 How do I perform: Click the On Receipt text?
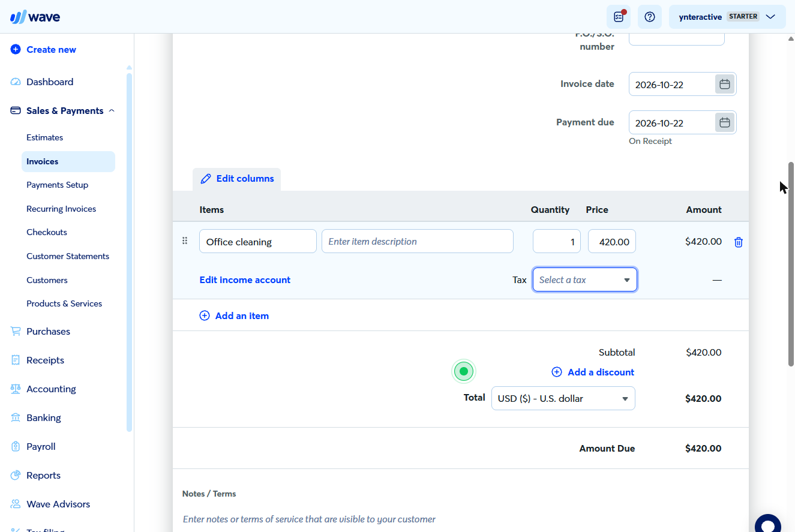tap(650, 142)
